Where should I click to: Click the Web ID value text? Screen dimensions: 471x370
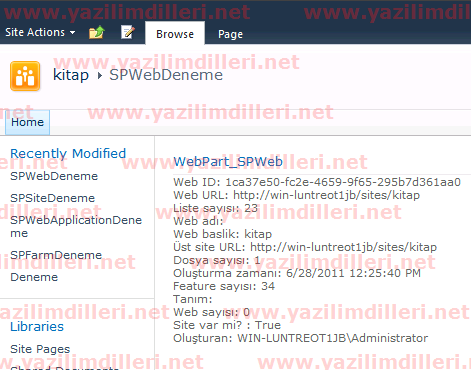tap(343, 182)
